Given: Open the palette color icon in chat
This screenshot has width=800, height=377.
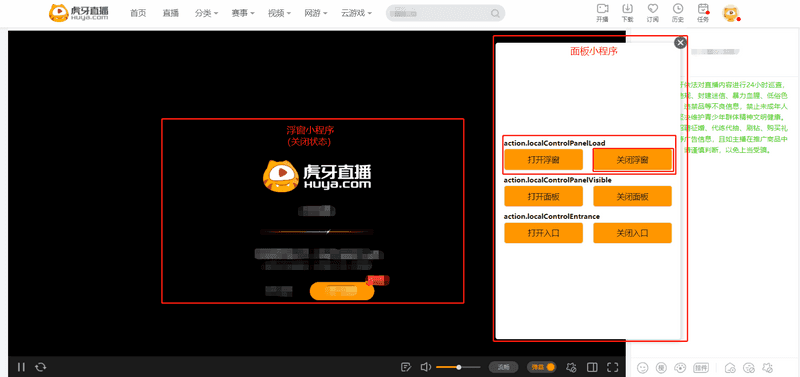Looking at the screenshot, I should coord(680,367).
